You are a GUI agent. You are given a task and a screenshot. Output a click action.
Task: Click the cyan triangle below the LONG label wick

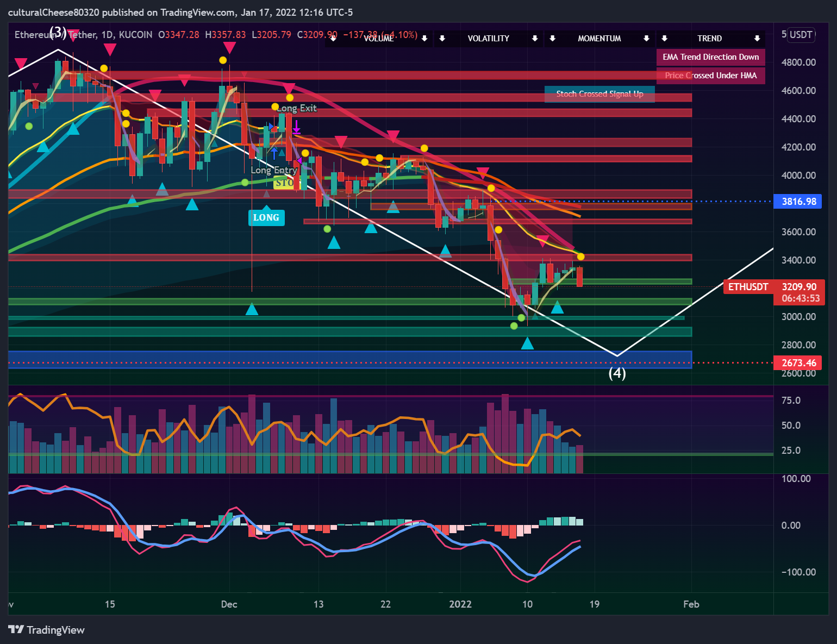pos(252,309)
